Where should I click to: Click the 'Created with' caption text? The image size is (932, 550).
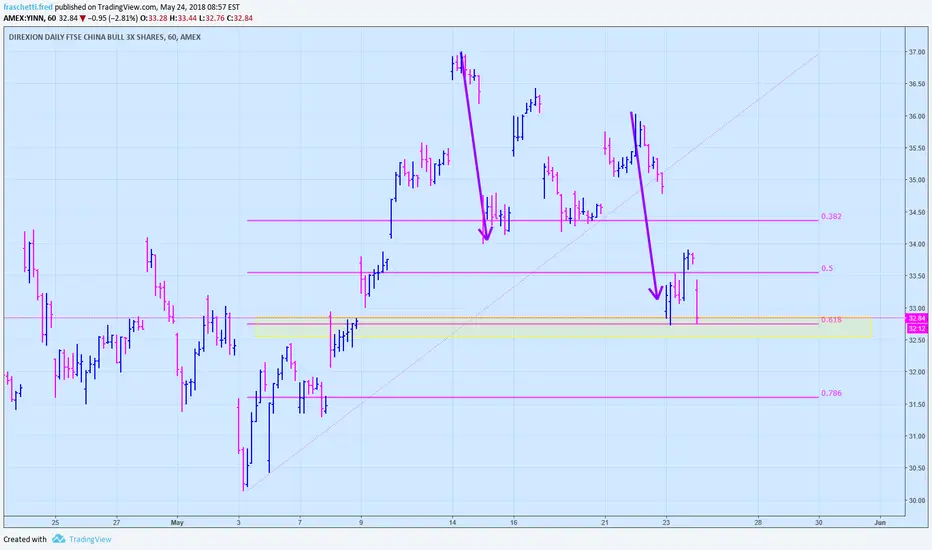25,539
